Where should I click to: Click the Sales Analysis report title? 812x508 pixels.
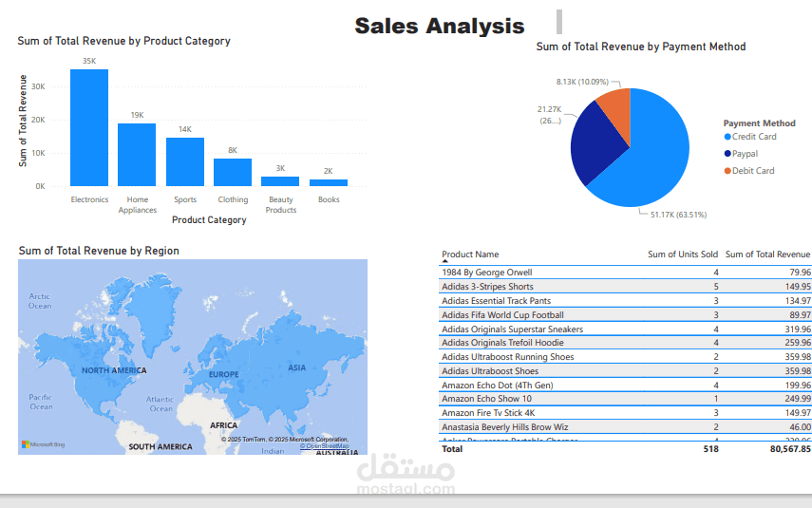click(439, 26)
